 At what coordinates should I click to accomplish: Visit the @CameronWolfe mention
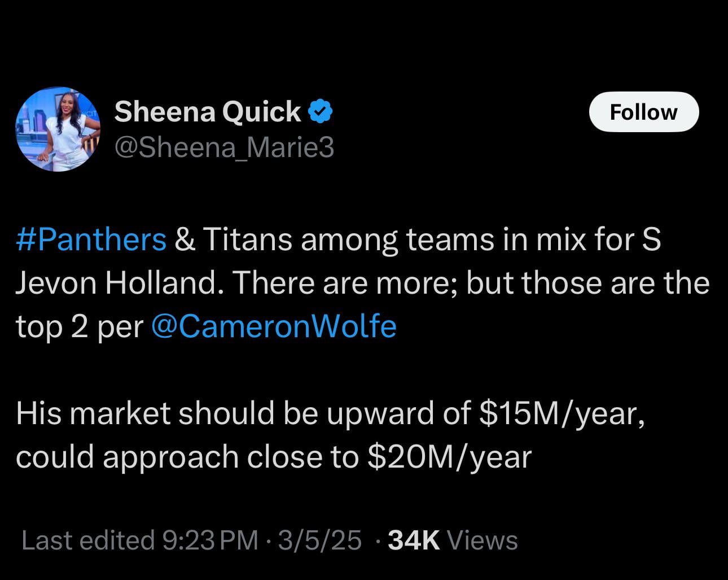point(274,326)
